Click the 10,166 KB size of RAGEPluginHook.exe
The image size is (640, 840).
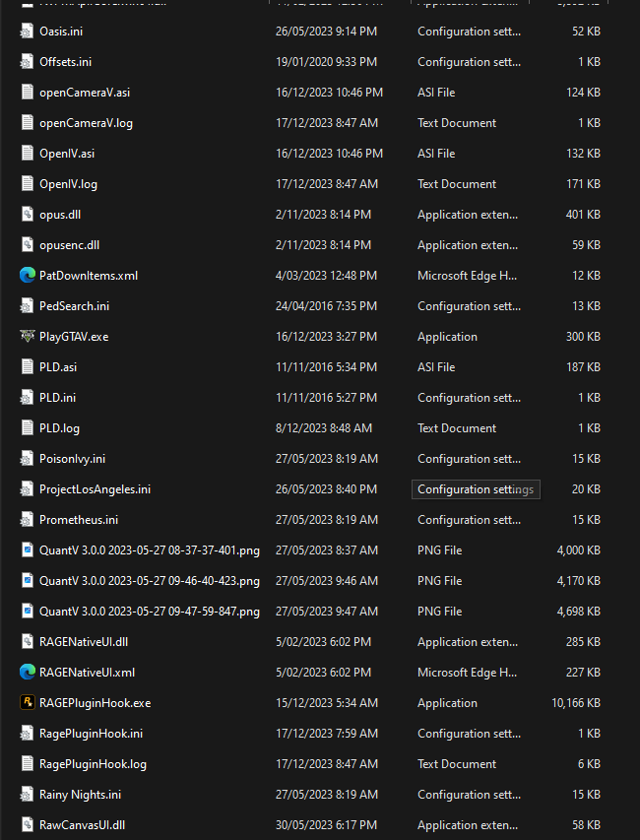pos(576,703)
